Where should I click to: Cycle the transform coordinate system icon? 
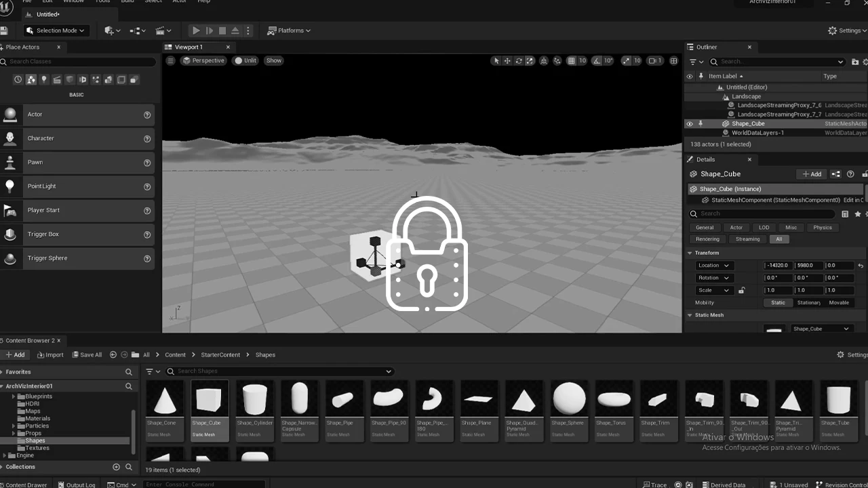[x=544, y=61]
